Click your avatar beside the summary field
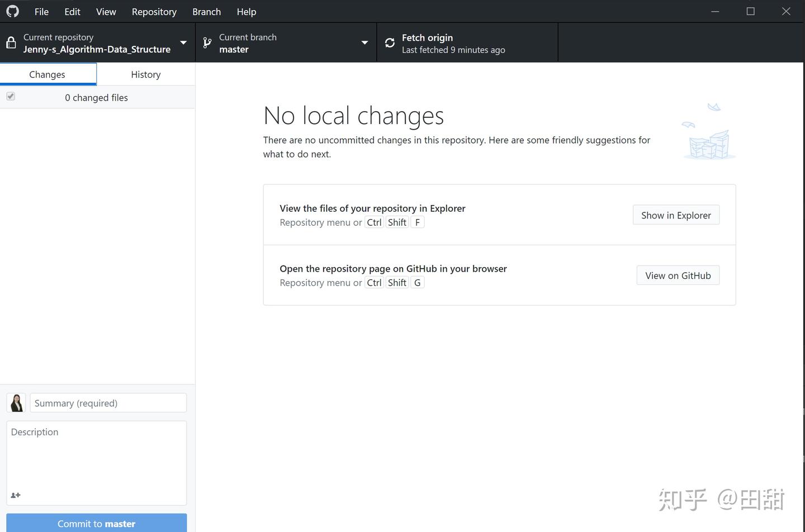The width and height of the screenshot is (805, 532). pyautogui.click(x=16, y=402)
